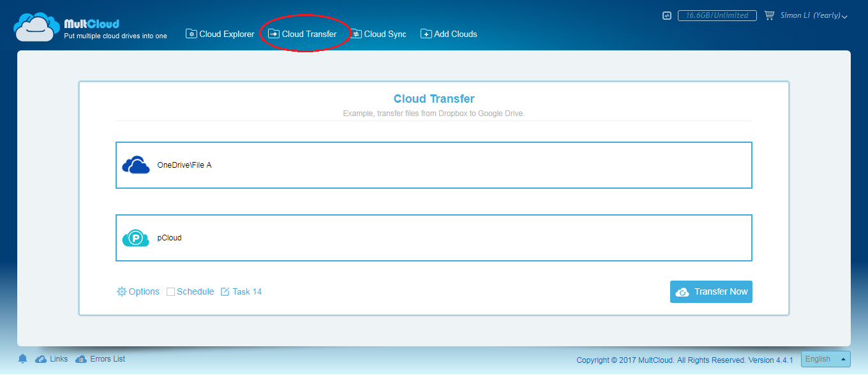Click the Task 14 edit icon
This screenshot has height=375, width=868.
[x=225, y=291]
